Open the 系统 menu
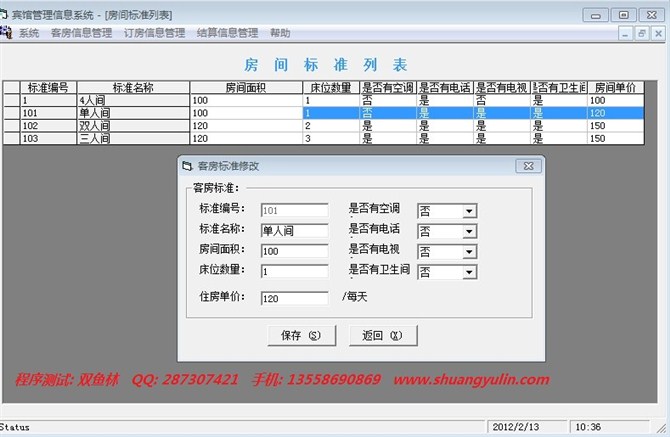The width and height of the screenshot is (670, 437). (x=29, y=33)
